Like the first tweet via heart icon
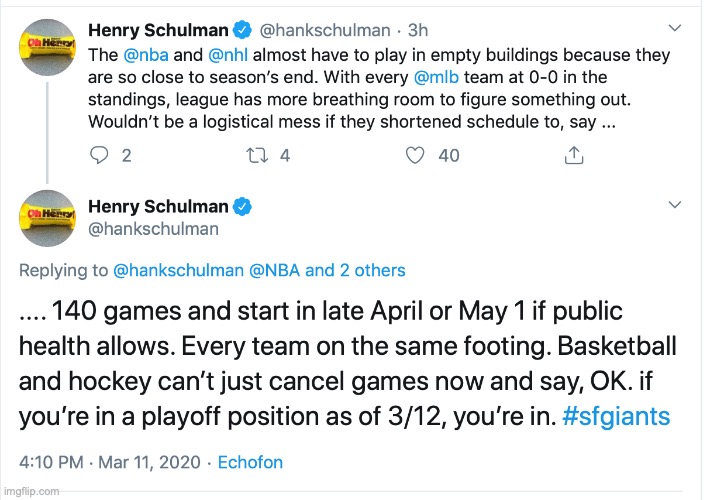 tap(415, 156)
